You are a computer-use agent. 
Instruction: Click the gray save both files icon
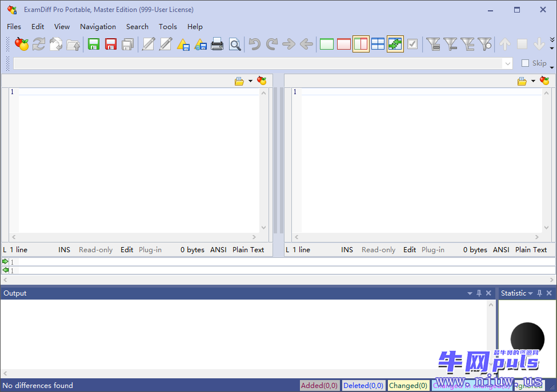(x=128, y=45)
